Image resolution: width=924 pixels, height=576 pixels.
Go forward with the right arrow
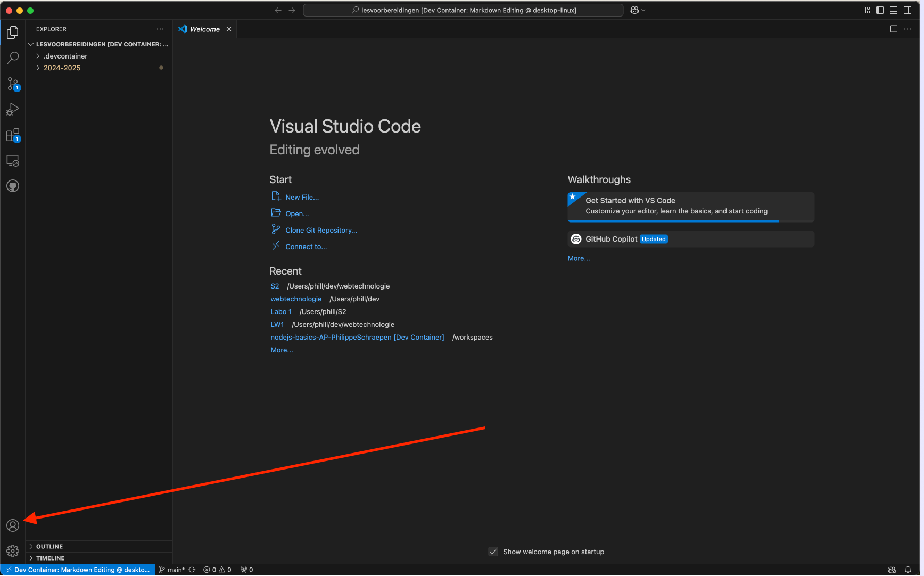[292, 10]
